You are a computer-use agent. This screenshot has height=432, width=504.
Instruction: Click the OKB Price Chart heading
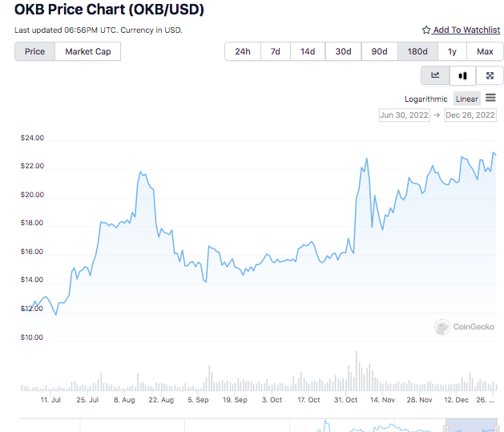point(109,10)
